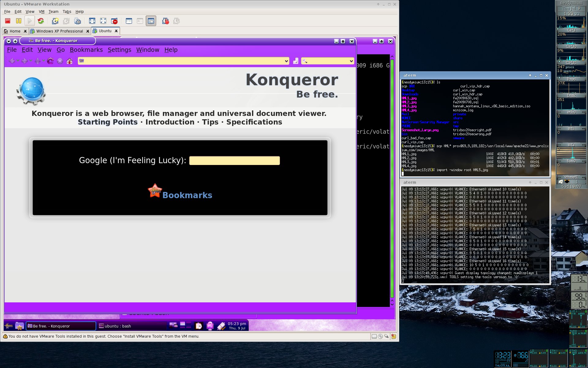Click the Konqueror location URL bar
The image size is (588, 368).
(183, 61)
